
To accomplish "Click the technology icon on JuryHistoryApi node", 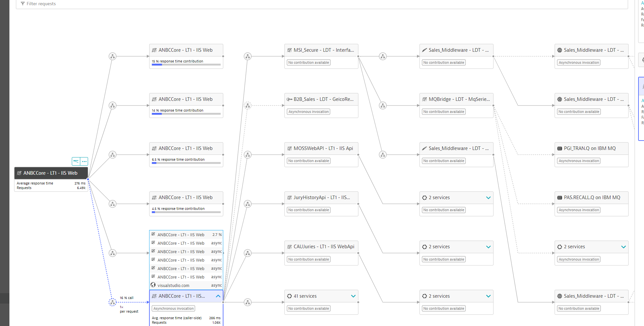I will click(290, 197).
